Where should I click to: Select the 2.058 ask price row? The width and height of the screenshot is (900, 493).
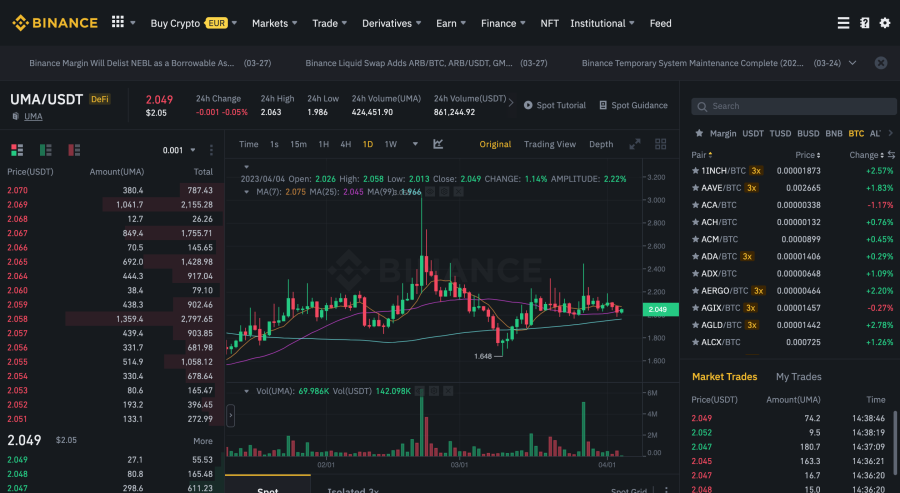(x=112, y=319)
